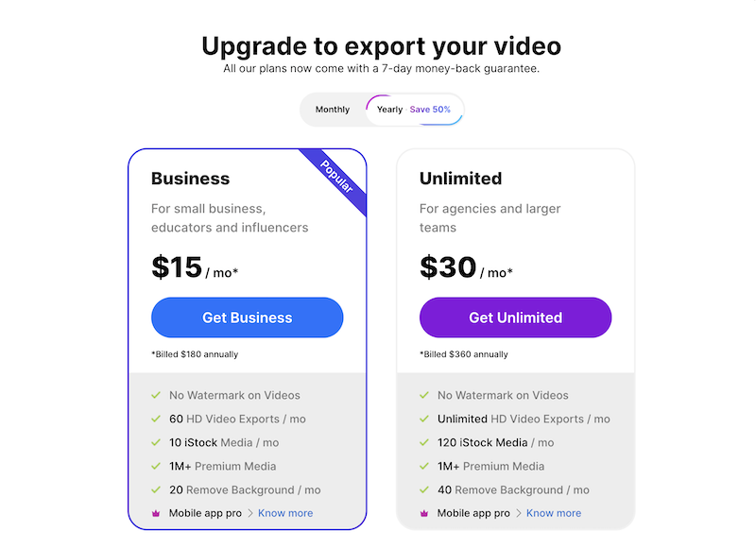Click the Save 50% label
The height and width of the screenshot is (549, 756).
click(430, 110)
